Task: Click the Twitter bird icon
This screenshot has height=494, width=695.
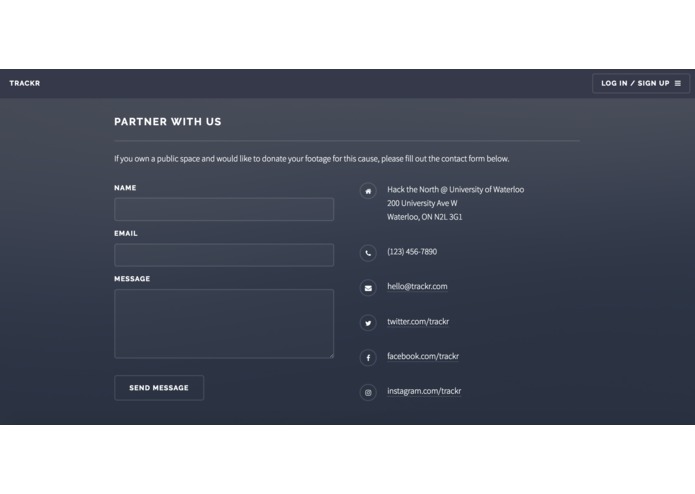Action: [368, 323]
